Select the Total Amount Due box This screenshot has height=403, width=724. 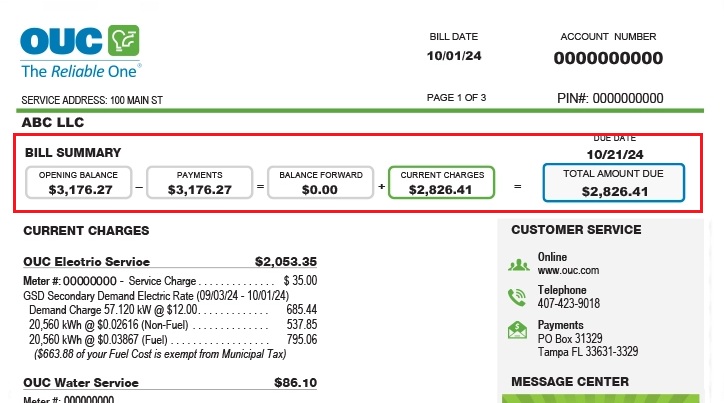614,183
